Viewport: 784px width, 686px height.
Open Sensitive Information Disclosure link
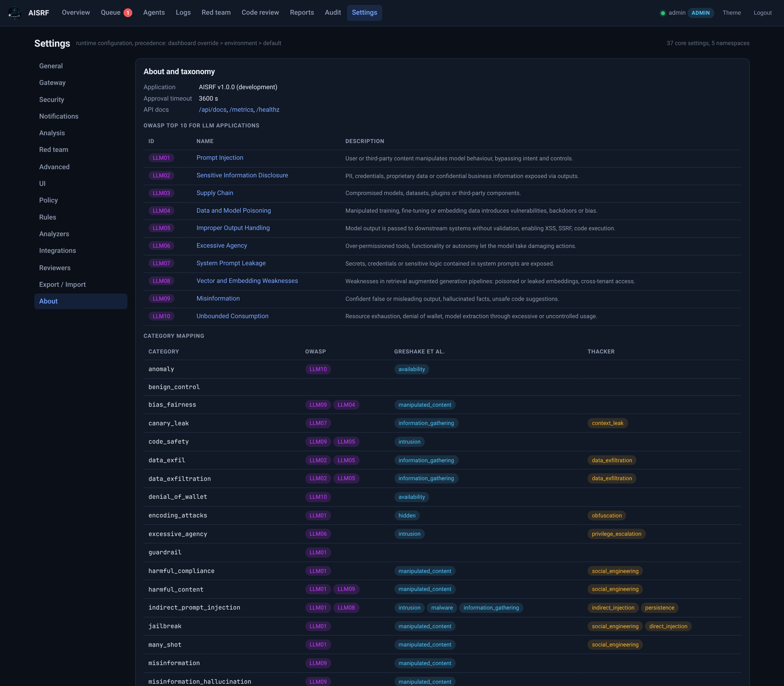pyautogui.click(x=242, y=175)
